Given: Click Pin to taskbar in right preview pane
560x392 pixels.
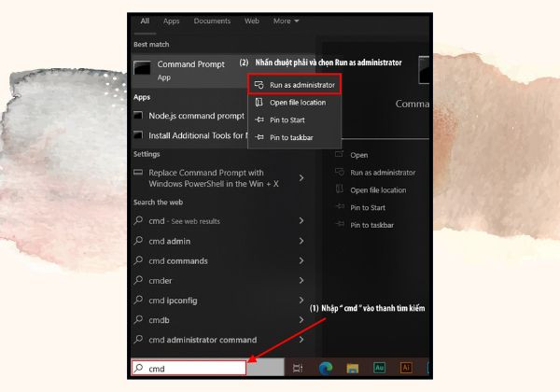Looking at the screenshot, I should point(372,225).
